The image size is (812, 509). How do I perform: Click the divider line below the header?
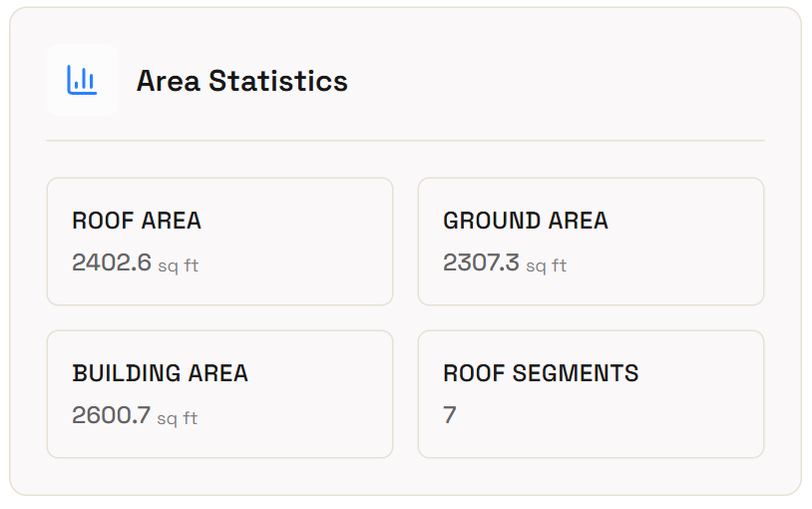coord(405,141)
